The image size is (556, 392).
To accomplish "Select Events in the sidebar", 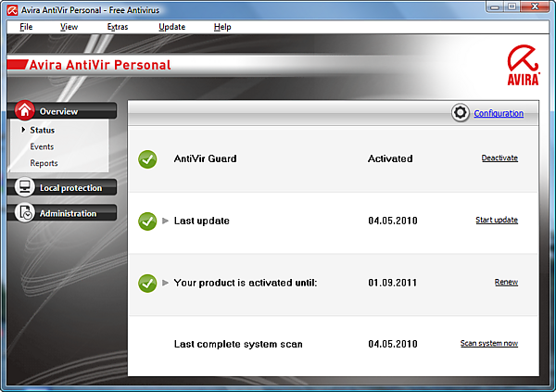I will [x=42, y=146].
